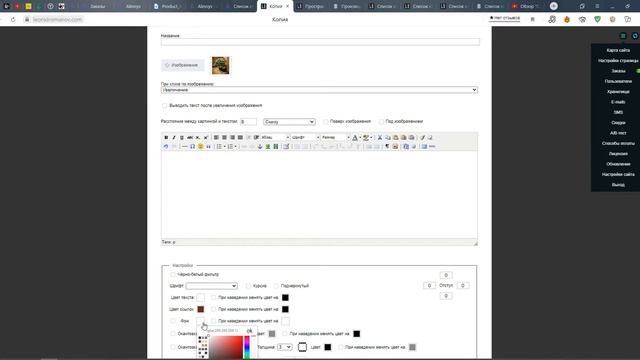Open Payment methods in the side menu
This screenshot has width=640, height=360.
click(618, 143)
